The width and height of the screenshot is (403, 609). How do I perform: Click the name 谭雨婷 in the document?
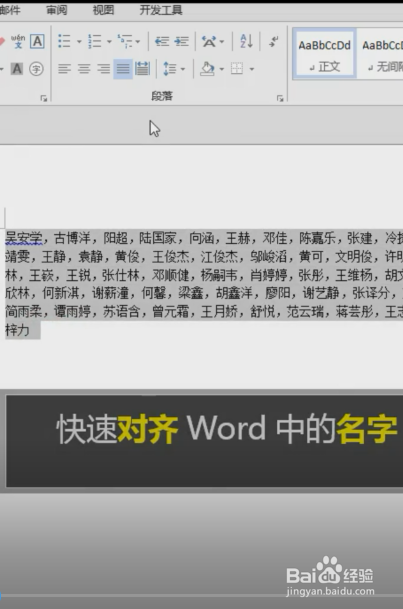click(72, 311)
